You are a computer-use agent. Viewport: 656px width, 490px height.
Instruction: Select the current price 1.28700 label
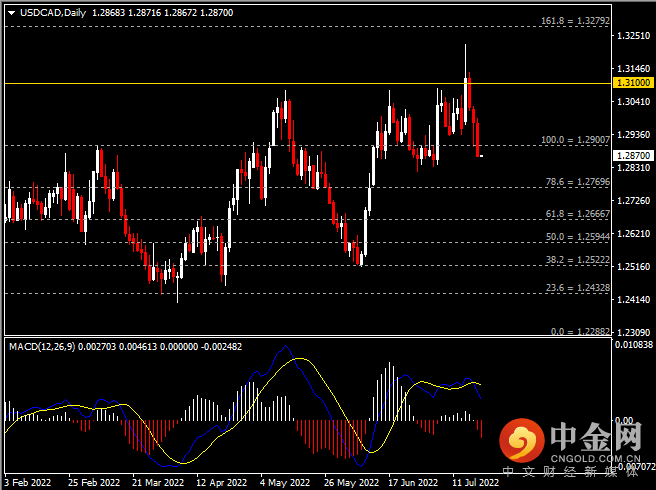[633, 155]
